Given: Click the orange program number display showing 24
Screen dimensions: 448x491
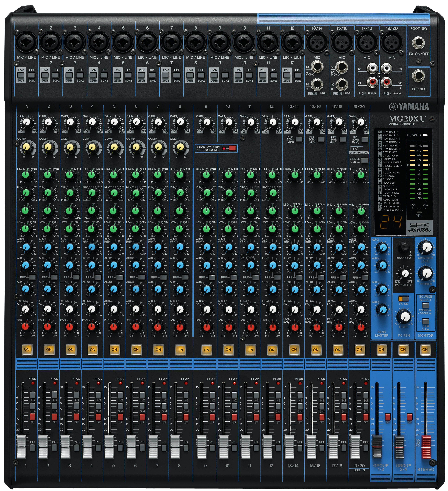Looking at the screenshot, I should pyautogui.click(x=391, y=222).
